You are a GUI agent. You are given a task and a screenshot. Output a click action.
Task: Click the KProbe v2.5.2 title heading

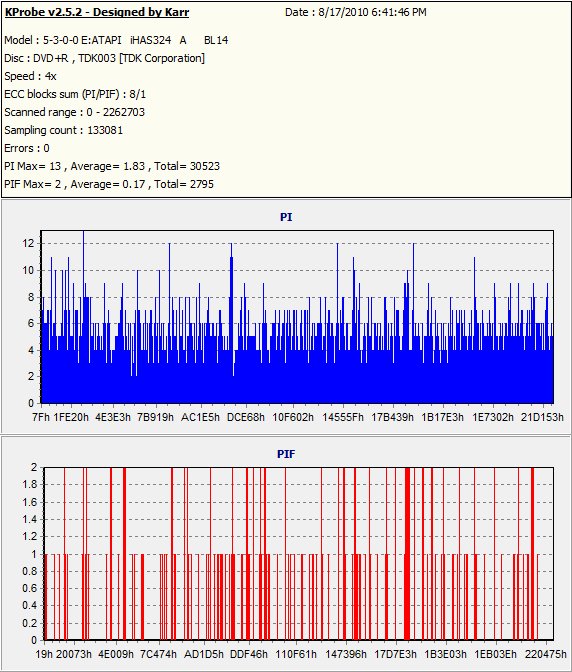point(97,12)
